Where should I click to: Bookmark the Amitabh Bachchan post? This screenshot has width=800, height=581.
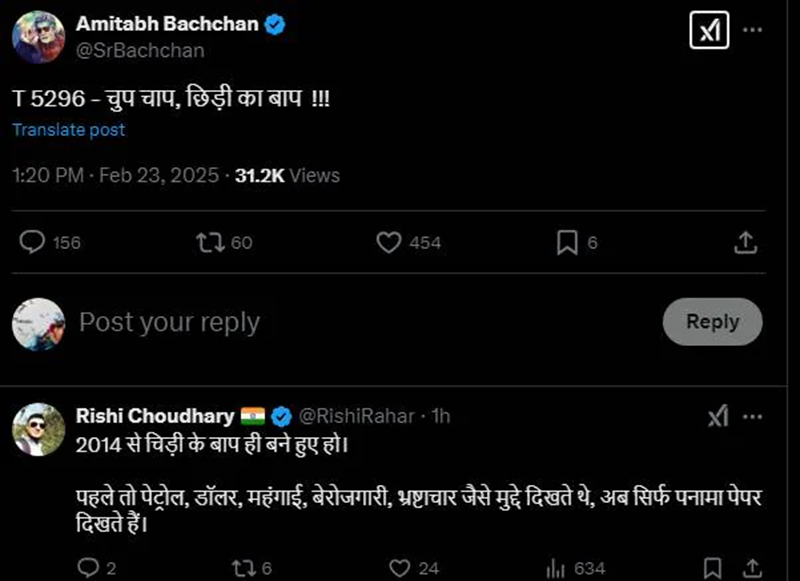click(x=567, y=242)
